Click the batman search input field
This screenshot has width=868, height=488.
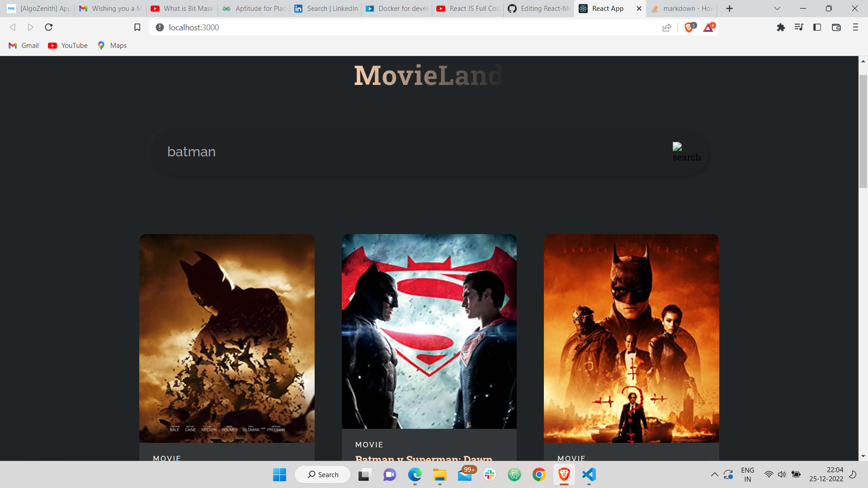362,152
